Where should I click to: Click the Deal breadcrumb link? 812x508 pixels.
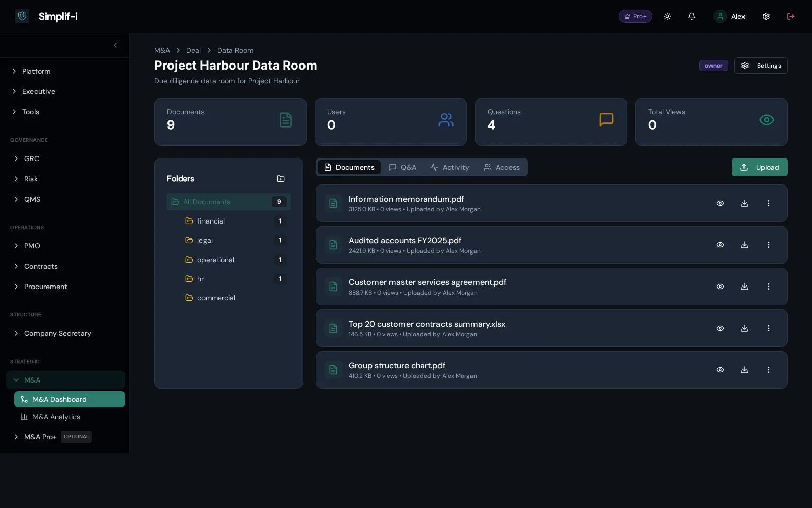(193, 50)
